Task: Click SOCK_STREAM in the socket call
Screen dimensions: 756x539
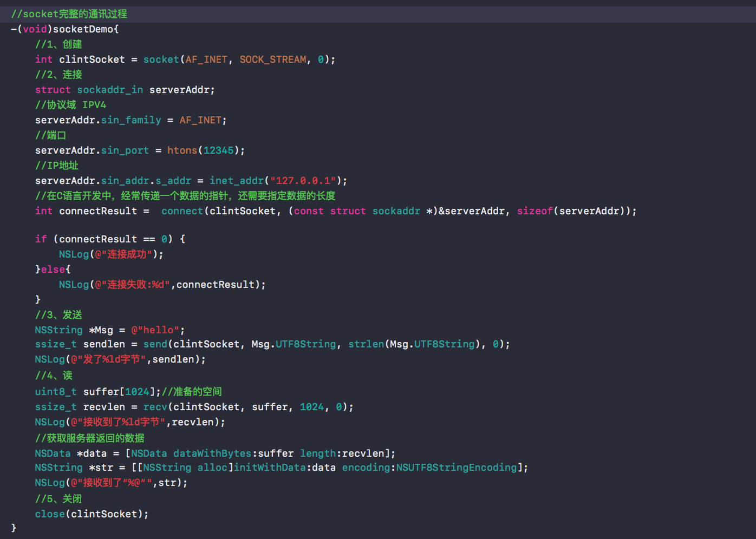Action: 273,60
